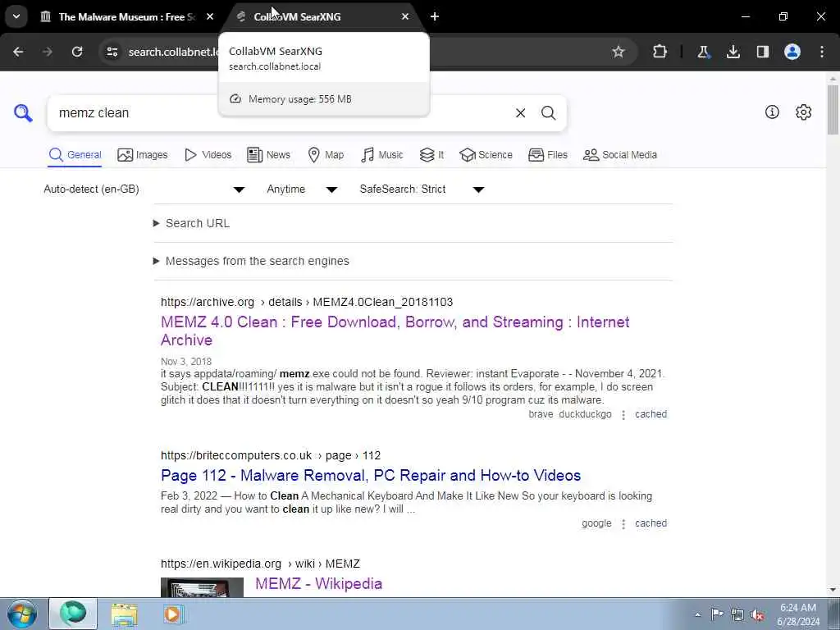Open the tab search dropdown arrow
This screenshot has height=630, width=840.
pos(16,16)
